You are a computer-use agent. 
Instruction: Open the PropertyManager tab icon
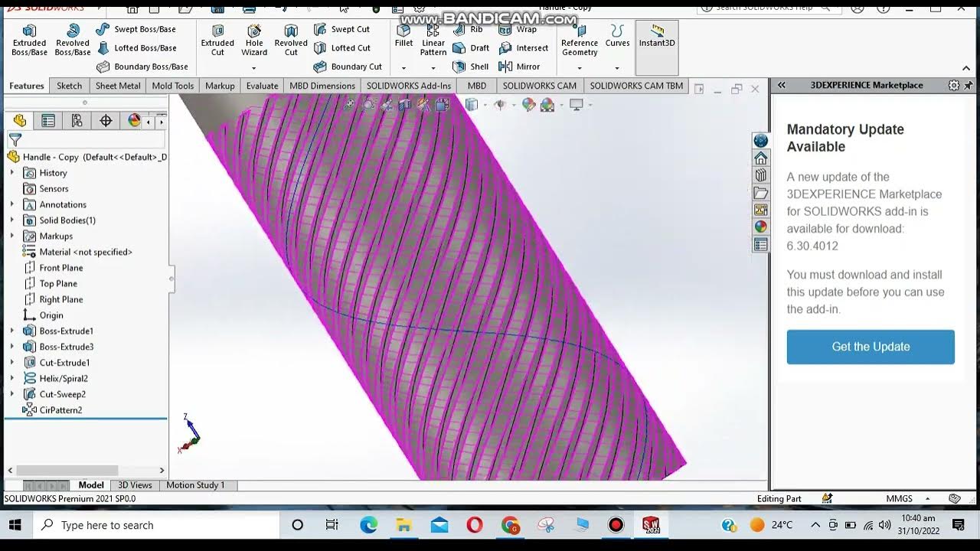click(48, 121)
